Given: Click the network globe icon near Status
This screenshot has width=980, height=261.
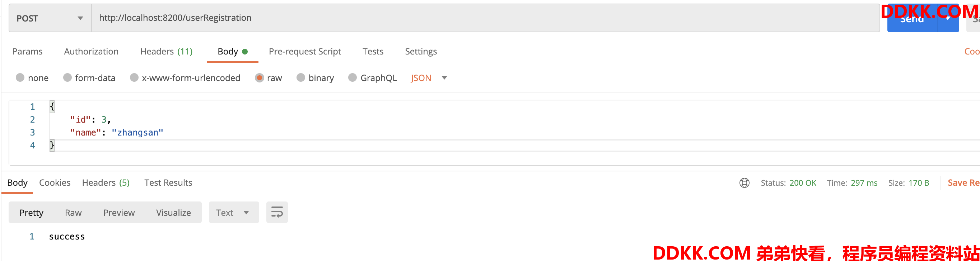Looking at the screenshot, I should click(744, 183).
